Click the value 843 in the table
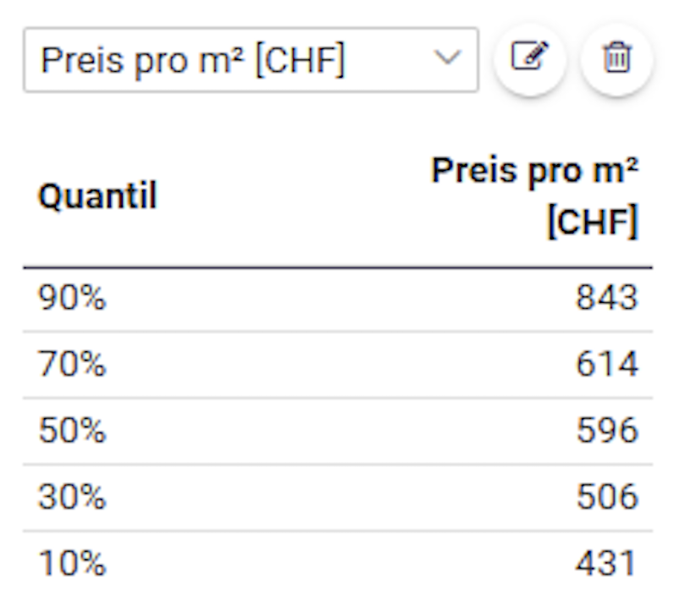Viewport: 674px width, 616px height. tap(606, 298)
